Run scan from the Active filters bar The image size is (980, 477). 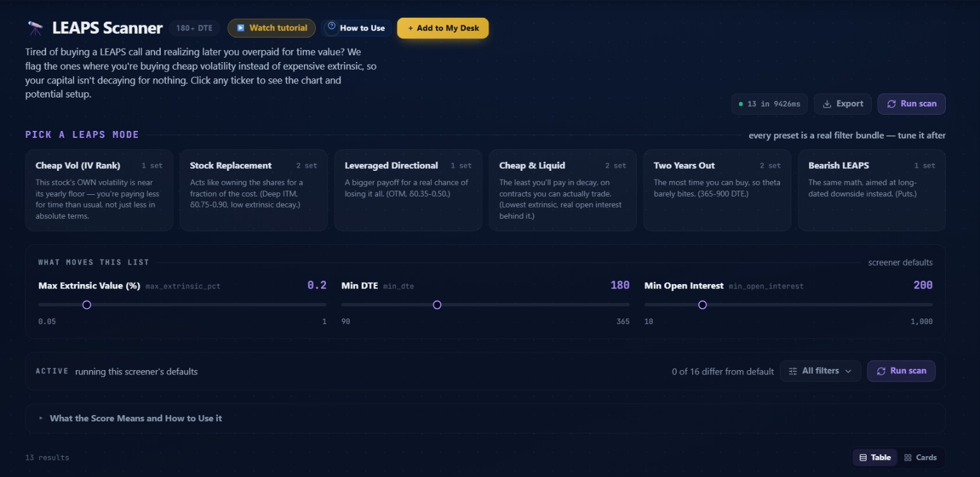pos(901,371)
